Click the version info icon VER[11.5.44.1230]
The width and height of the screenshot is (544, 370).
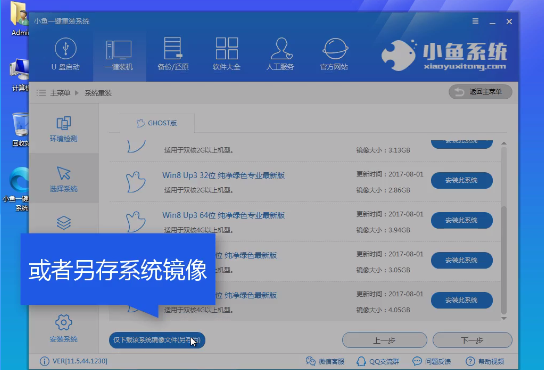click(x=44, y=361)
